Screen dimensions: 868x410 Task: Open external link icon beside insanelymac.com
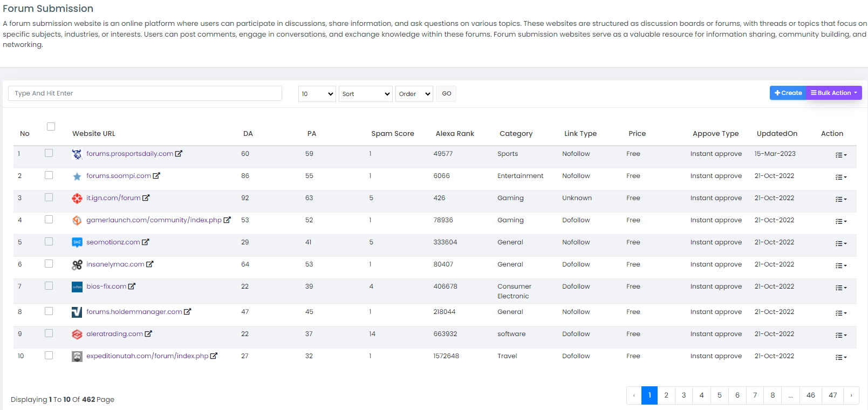pyautogui.click(x=149, y=264)
